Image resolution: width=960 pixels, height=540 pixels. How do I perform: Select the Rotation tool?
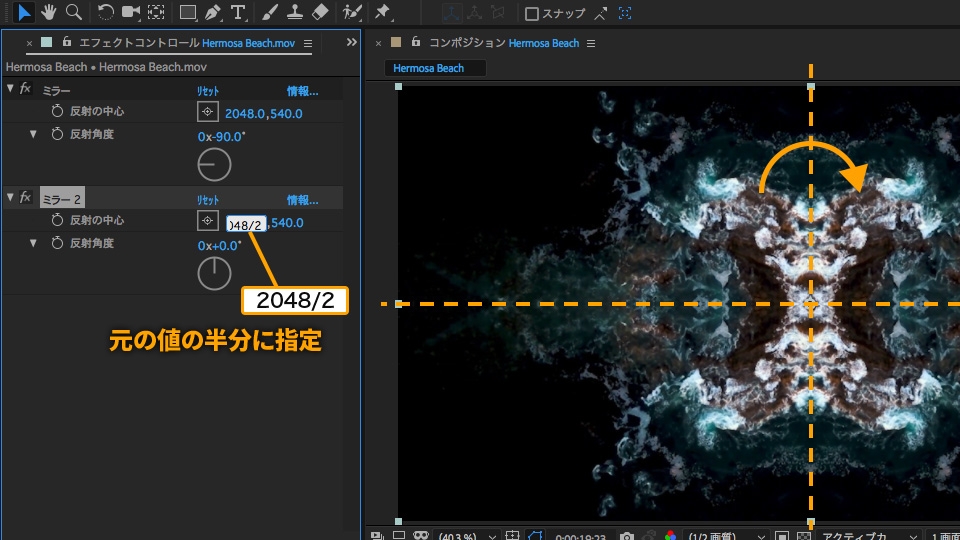click(x=105, y=12)
